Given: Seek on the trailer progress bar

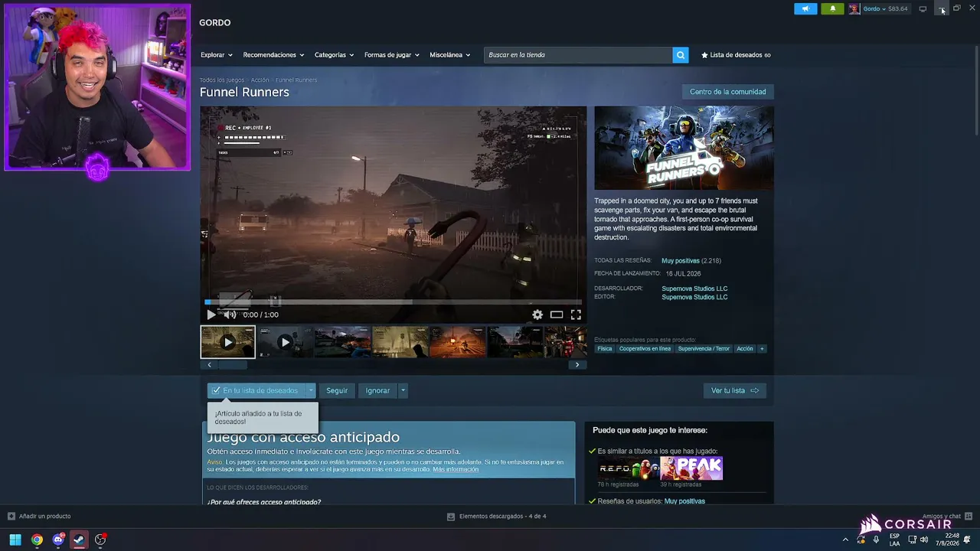Looking at the screenshot, I should click(393, 302).
